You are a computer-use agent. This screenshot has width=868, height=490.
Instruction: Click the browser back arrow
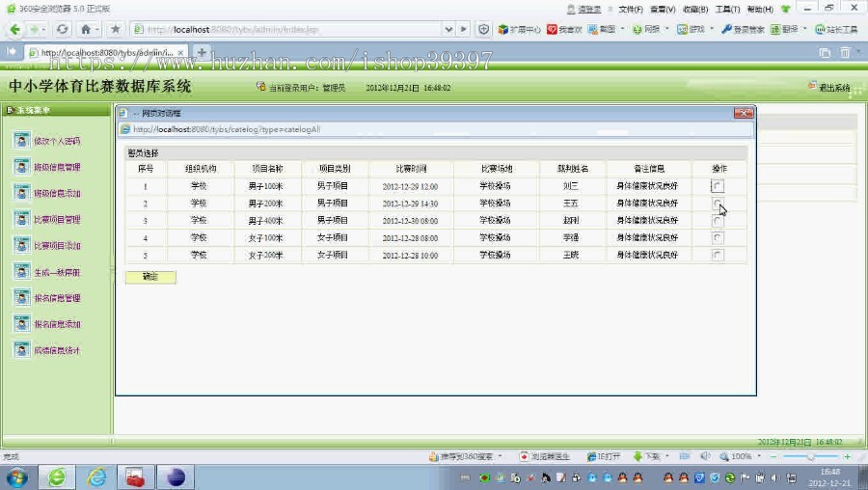point(14,29)
